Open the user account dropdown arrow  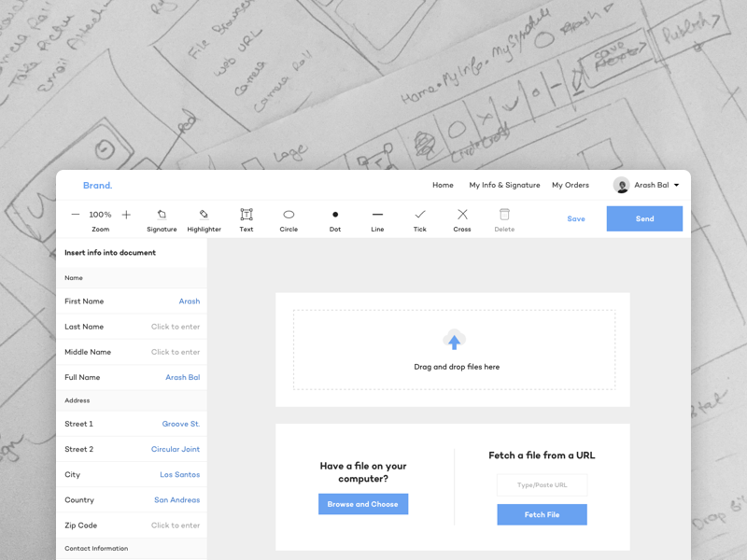click(x=676, y=185)
